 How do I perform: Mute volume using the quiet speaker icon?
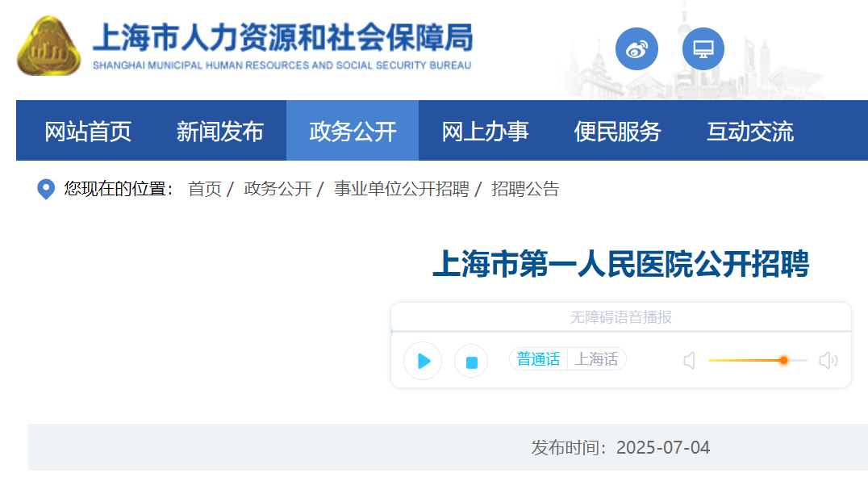(x=689, y=361)
